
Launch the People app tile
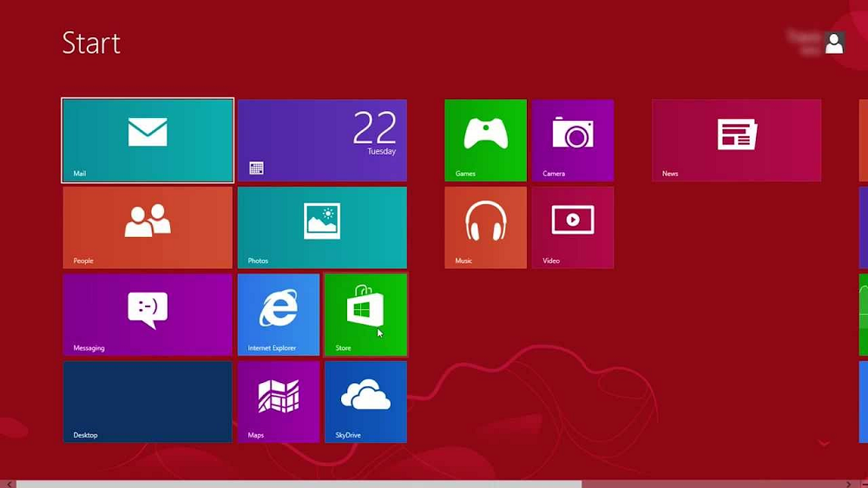click(x=148, y=228)
